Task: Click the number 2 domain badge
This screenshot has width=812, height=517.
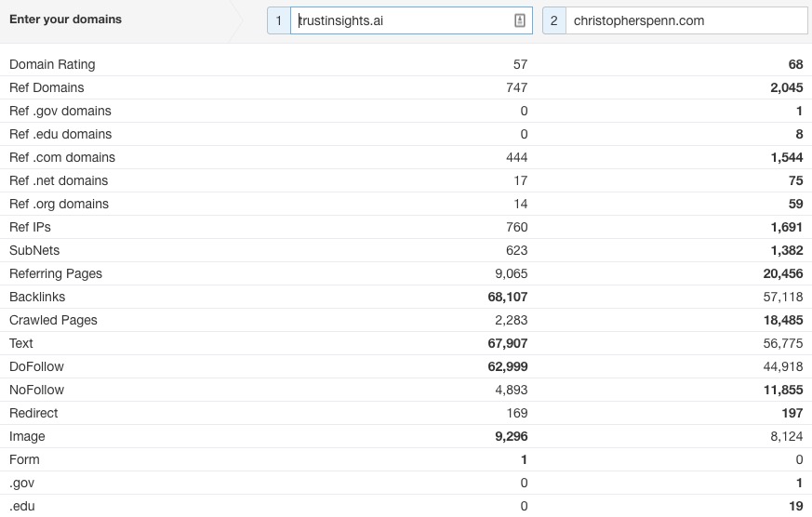Action: click(554, 20)
